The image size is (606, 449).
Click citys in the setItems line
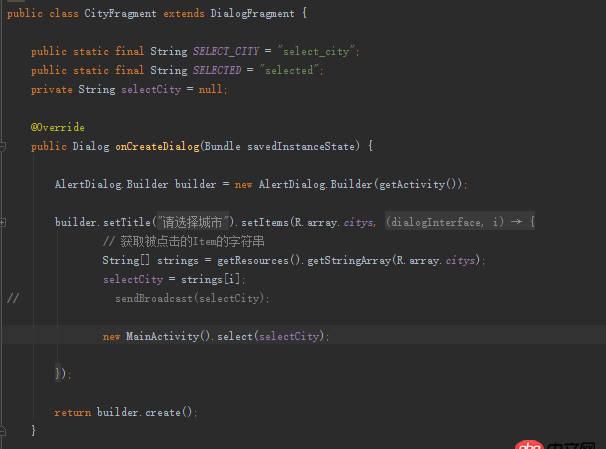click(x=358, y=223)
